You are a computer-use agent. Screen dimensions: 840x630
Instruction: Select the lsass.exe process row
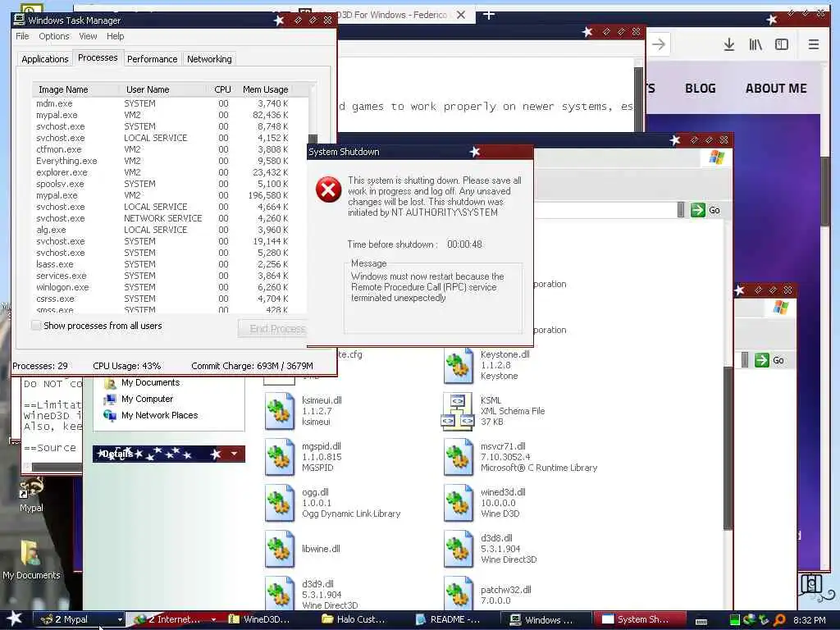click(x=170, y=264)
